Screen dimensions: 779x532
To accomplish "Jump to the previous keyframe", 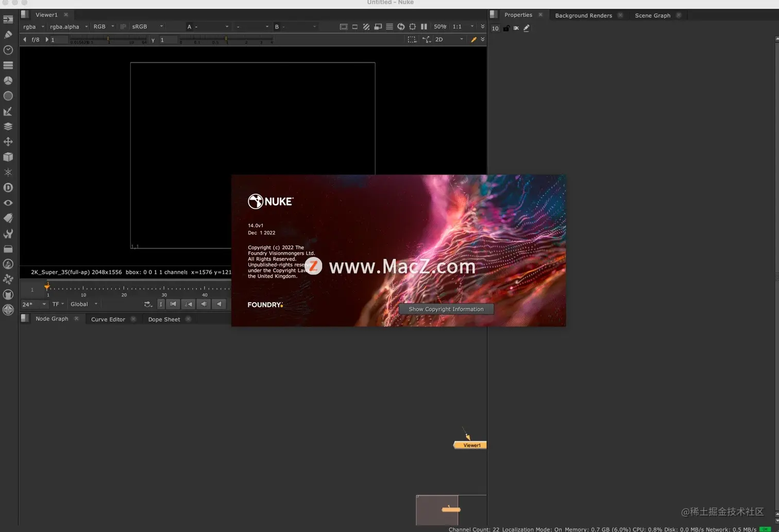I will 189,304.
